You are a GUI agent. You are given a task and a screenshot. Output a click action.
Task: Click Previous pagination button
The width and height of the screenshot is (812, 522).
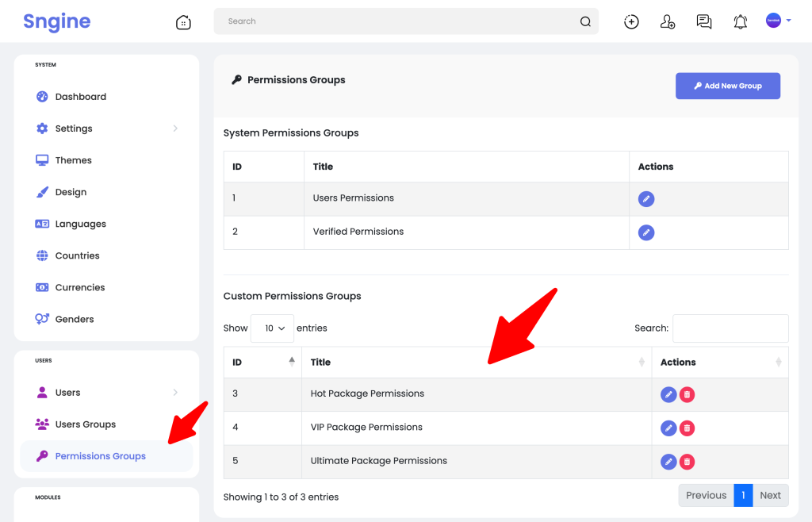[706, 496]
